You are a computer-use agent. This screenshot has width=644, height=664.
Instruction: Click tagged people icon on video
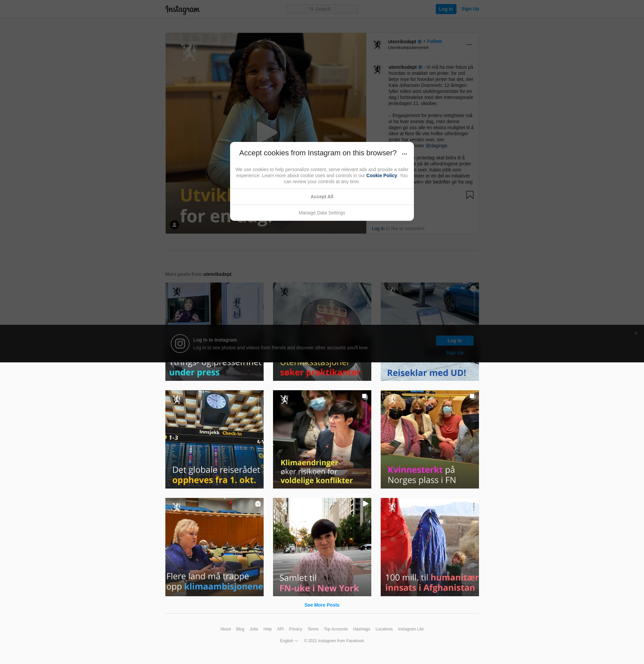click(x=174, y=224)
